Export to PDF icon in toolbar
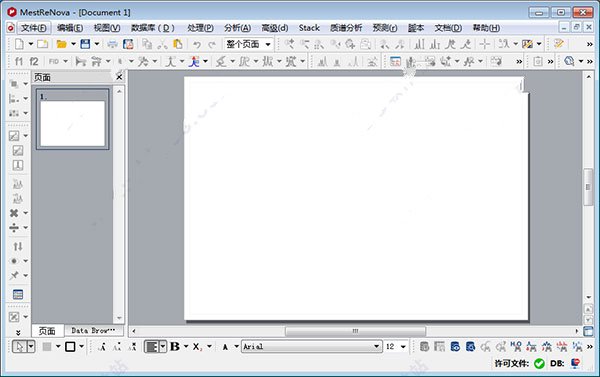The height and width of the screenshot is (377, 600). [128, 44]
